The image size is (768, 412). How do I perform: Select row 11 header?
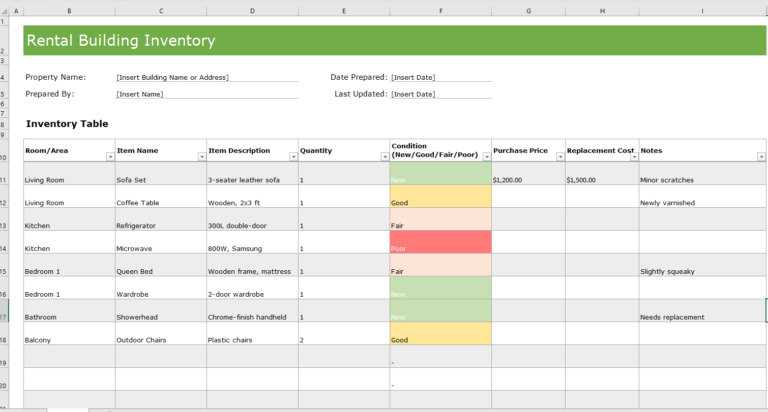pos(4,173)
